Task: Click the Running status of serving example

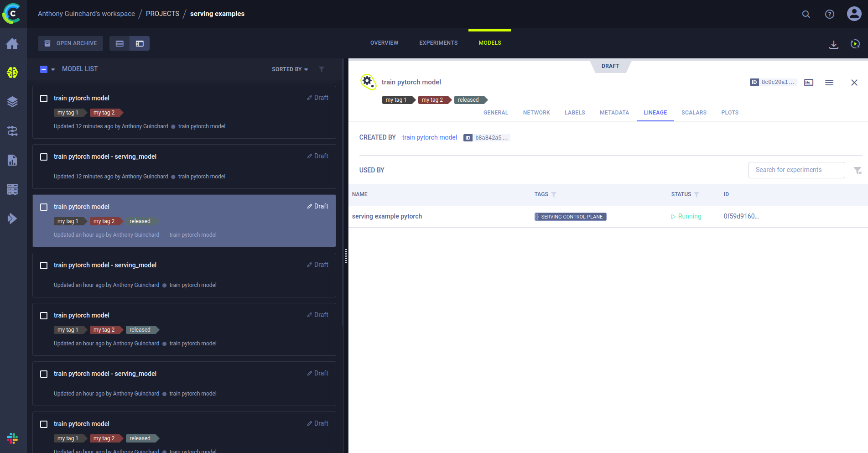Action: (x=686, y=217)
